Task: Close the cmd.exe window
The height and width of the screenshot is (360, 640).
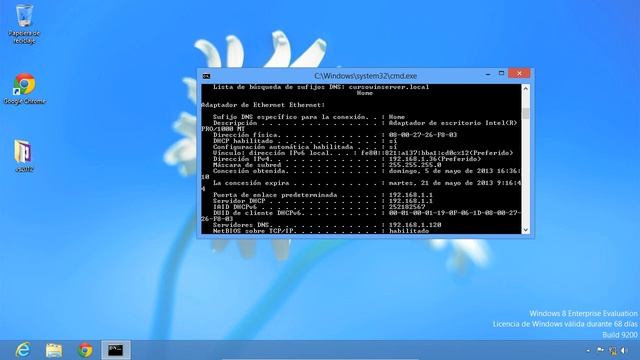Action: pos(519,73)
